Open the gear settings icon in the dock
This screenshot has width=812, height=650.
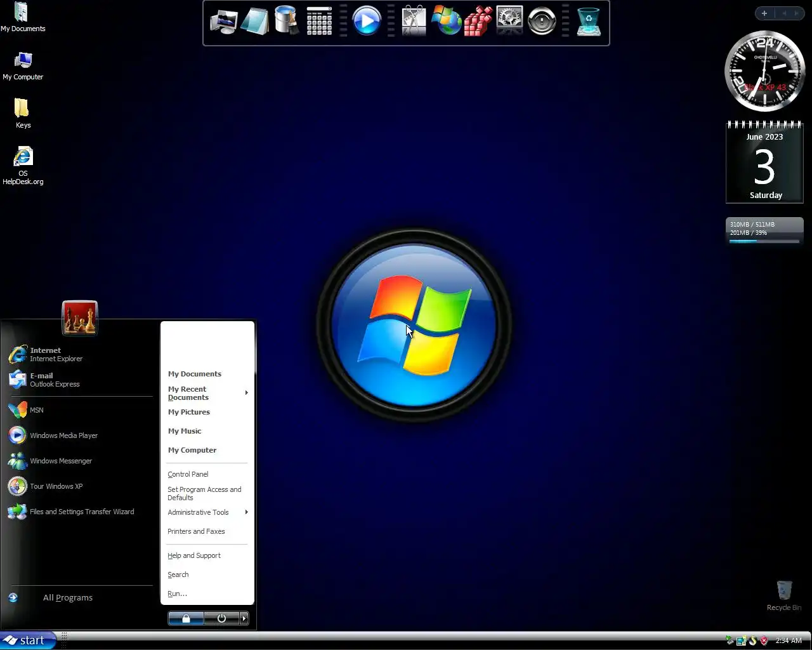[509, 21]
